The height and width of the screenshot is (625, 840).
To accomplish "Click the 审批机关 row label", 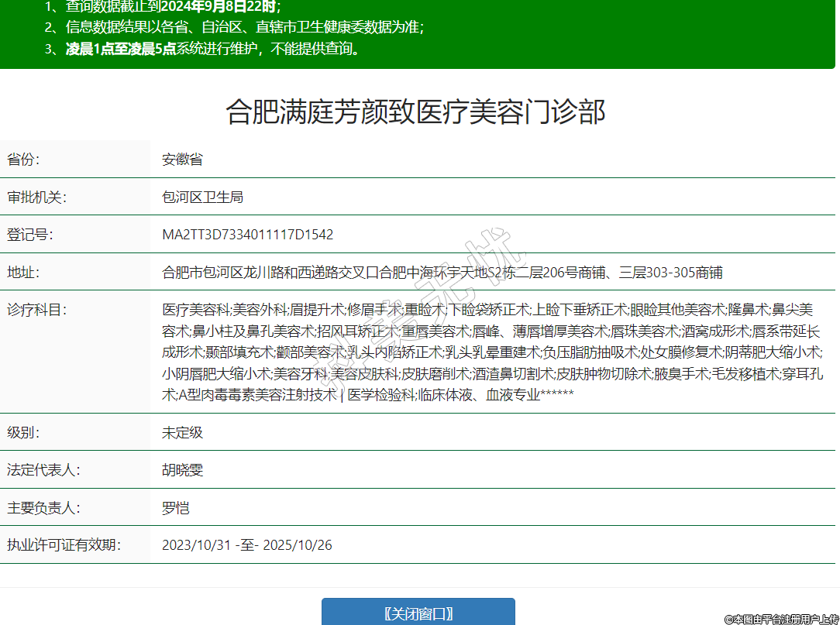I will pyautogui.click(x=36, y=197).
